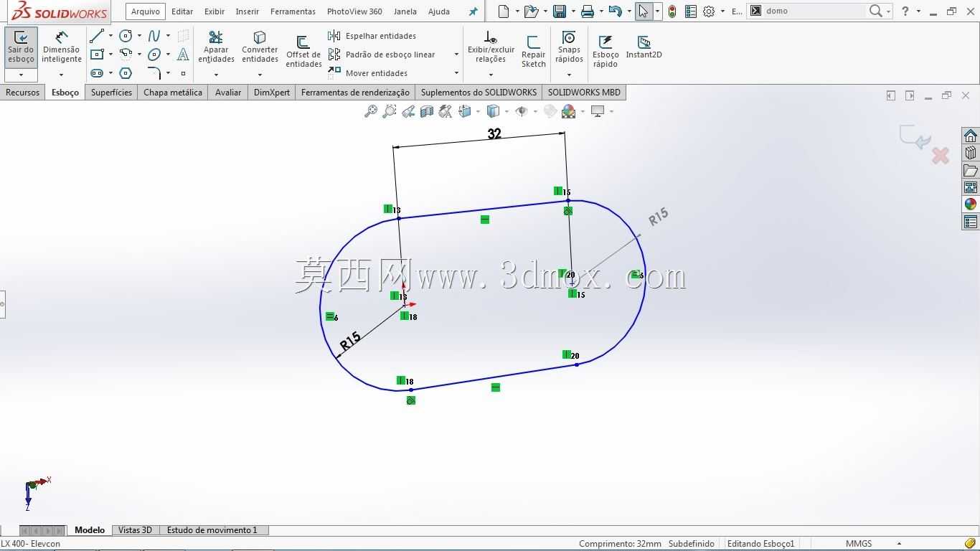Select the Polygon sketch tool
Image resolution: width=980 pixels, height=551 pixels.
click(x=126, y=72)
